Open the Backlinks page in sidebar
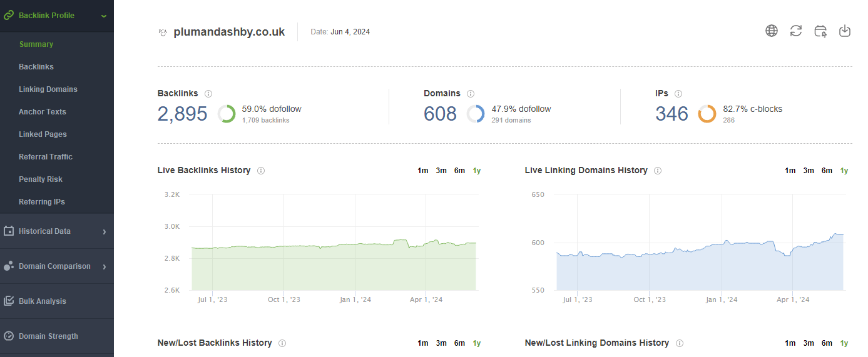Image resolution: width=868 pixels, height=357 pixels. click(x=36, y=67)
